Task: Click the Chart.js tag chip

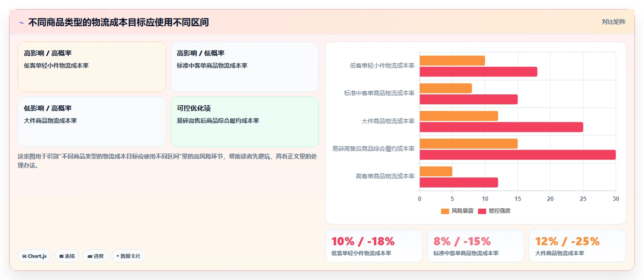Action: point(34,256)
